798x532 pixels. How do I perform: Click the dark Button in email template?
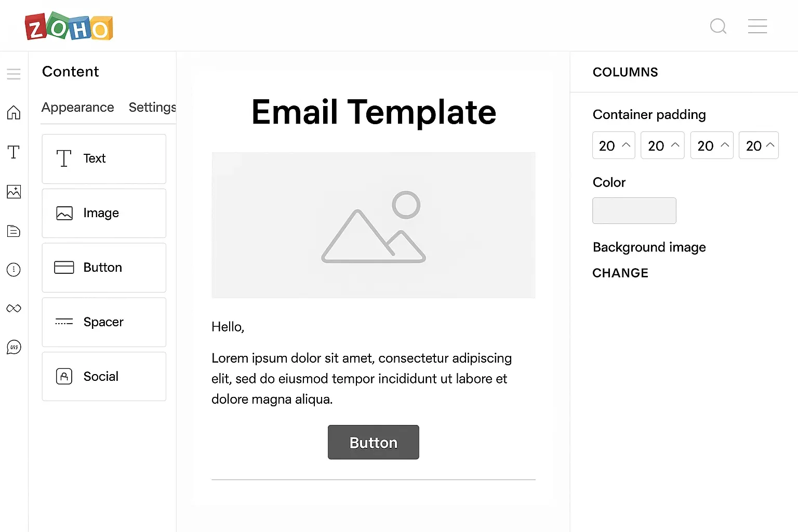click(x=373, y=442)
